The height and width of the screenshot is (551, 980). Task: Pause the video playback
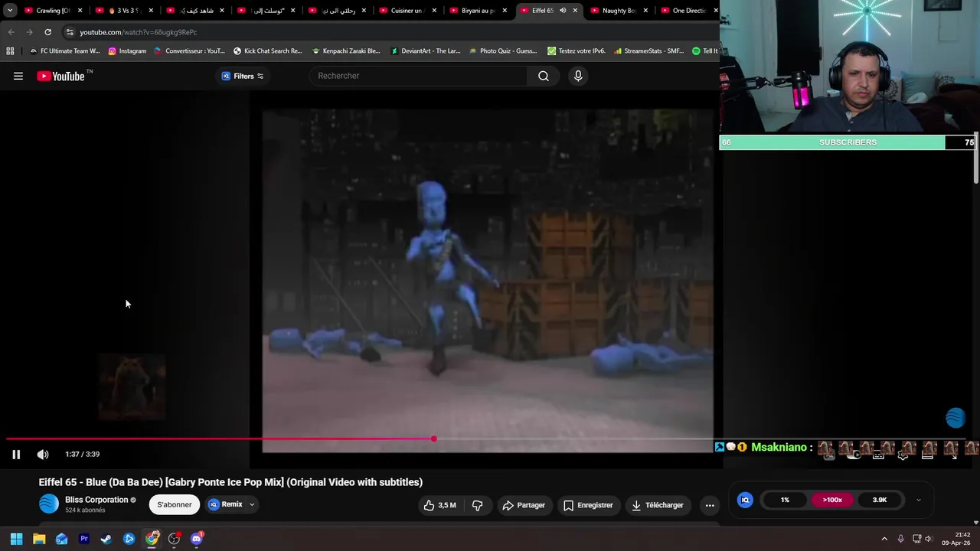(16, 454)
